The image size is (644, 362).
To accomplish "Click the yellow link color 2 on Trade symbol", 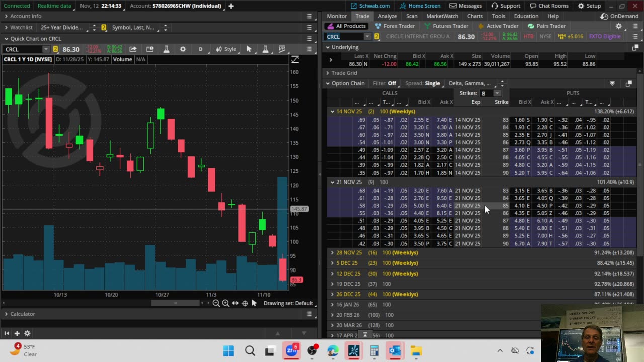I will tap(376, 37).
